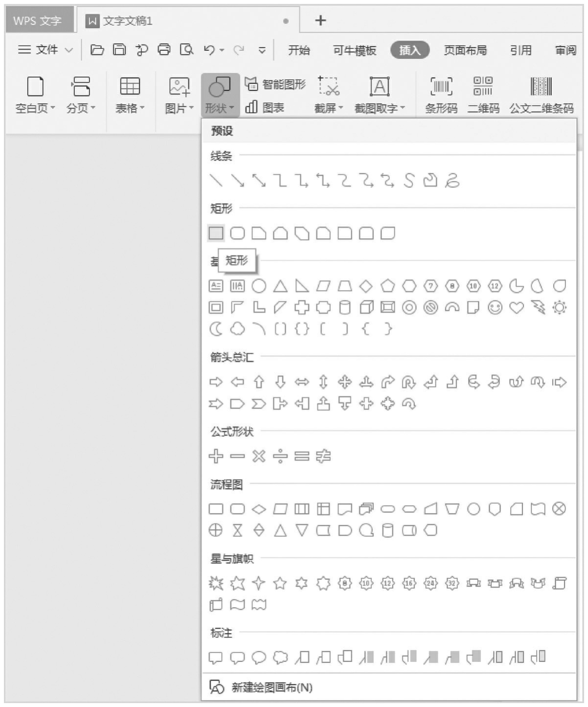This screenshot has height=707, width=588.
Task: Insert a 二维码 QR code
Action: [x=483, y=95]
